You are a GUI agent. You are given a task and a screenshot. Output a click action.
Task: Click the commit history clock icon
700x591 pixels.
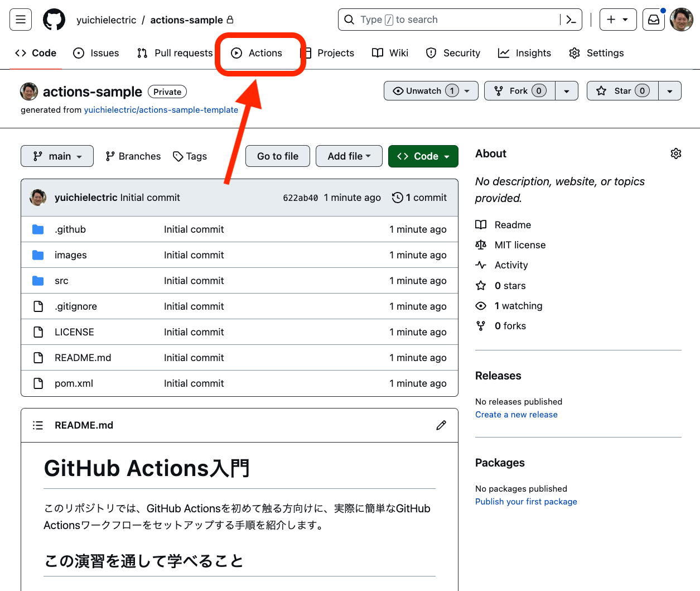397,198
